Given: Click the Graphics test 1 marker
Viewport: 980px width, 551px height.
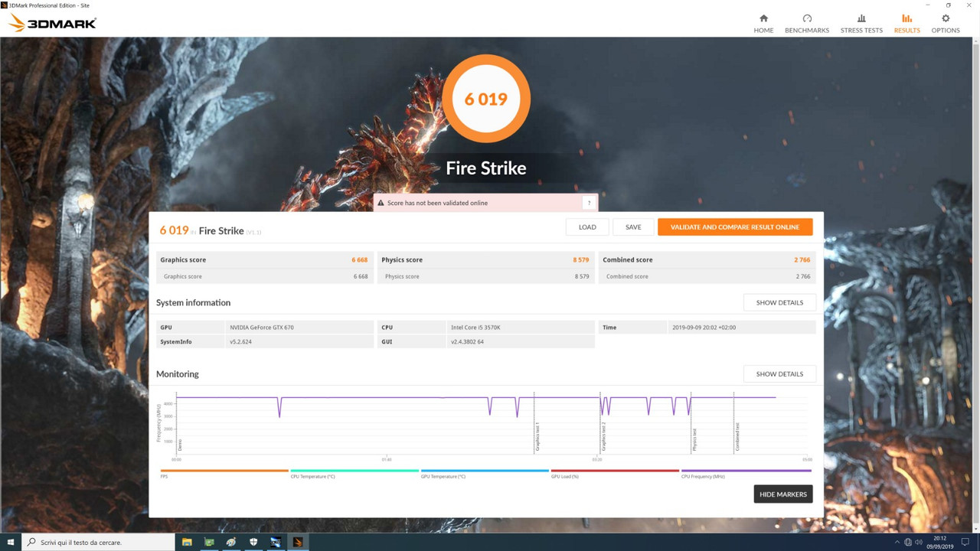Looking at the screenshot, I should tap(537, 437).
